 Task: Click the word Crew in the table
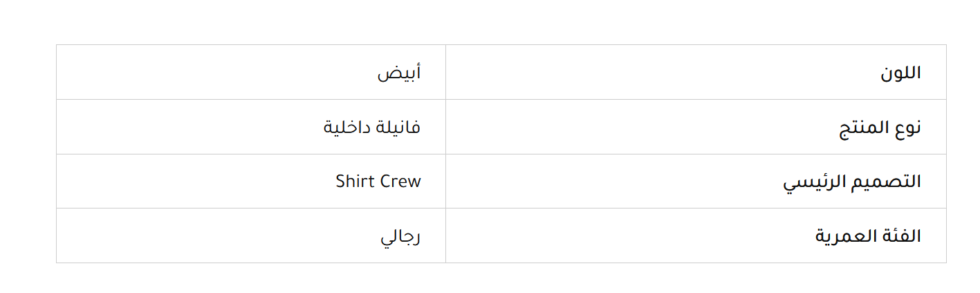coord(400,181)
